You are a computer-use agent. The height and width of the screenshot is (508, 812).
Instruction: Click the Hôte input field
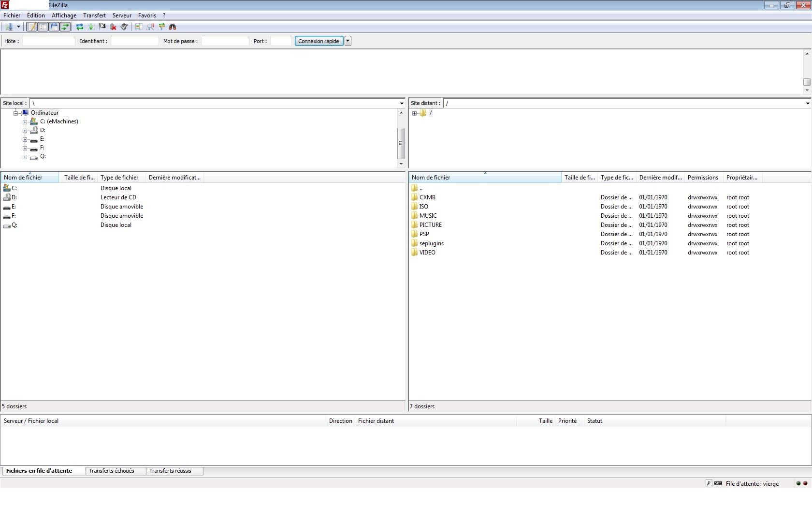pos(49,41)
